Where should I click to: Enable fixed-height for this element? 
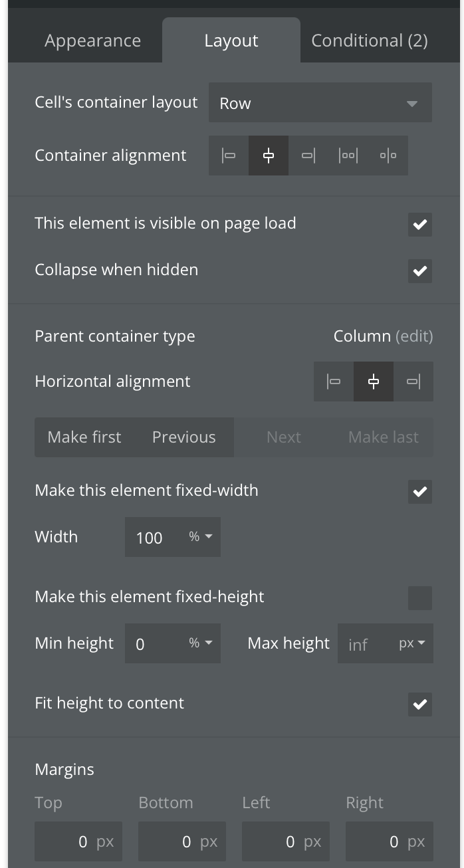[x=419, y=598]
